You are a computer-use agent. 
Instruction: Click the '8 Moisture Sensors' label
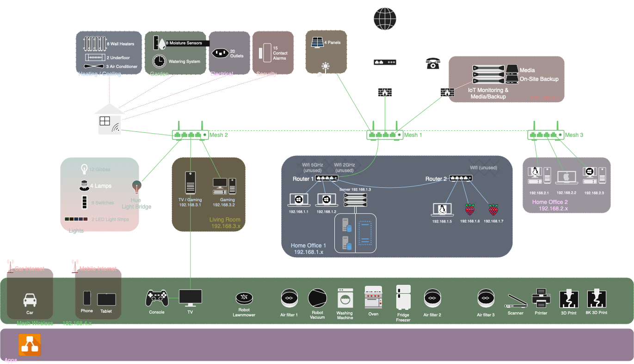coord(184,43)
